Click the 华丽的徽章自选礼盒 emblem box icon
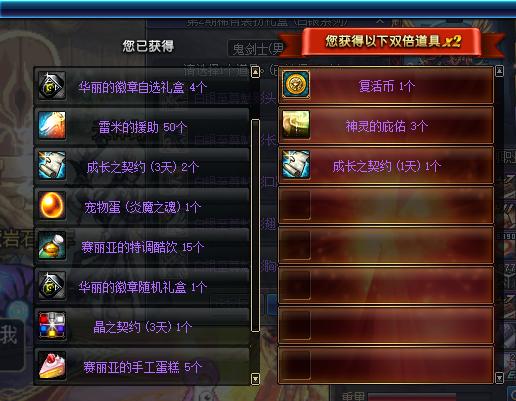 (x=52, y=86)
